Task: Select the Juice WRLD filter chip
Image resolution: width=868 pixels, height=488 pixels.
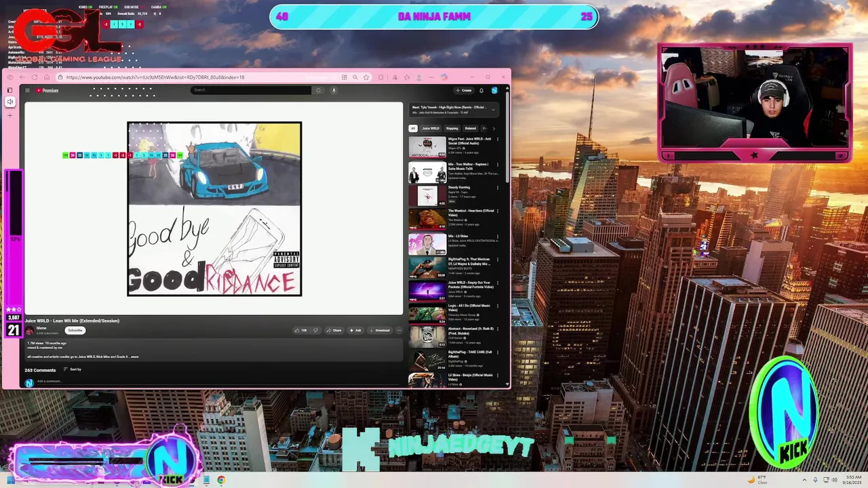Action: click(x=431, y=128)
